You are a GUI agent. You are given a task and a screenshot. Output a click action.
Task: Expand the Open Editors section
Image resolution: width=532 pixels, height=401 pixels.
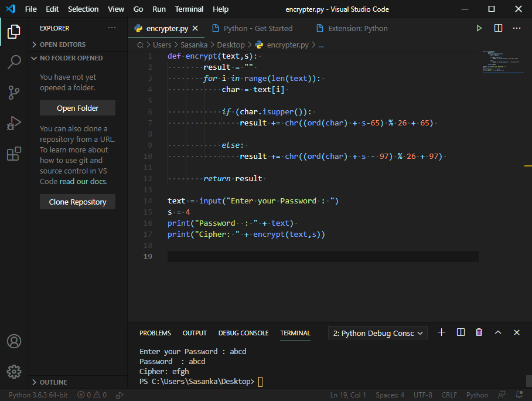point(62,45)
